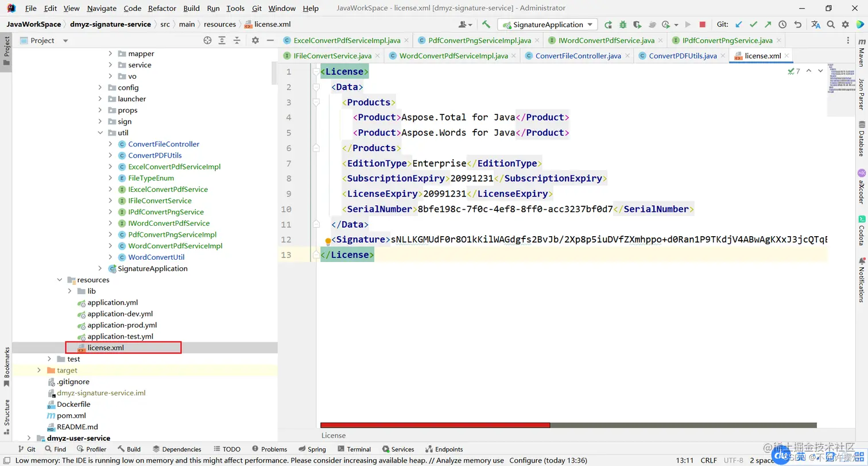Click the Project tree vertical scrollbar
The height and width of the screenshot is (466, 868).
coord(274,73)
